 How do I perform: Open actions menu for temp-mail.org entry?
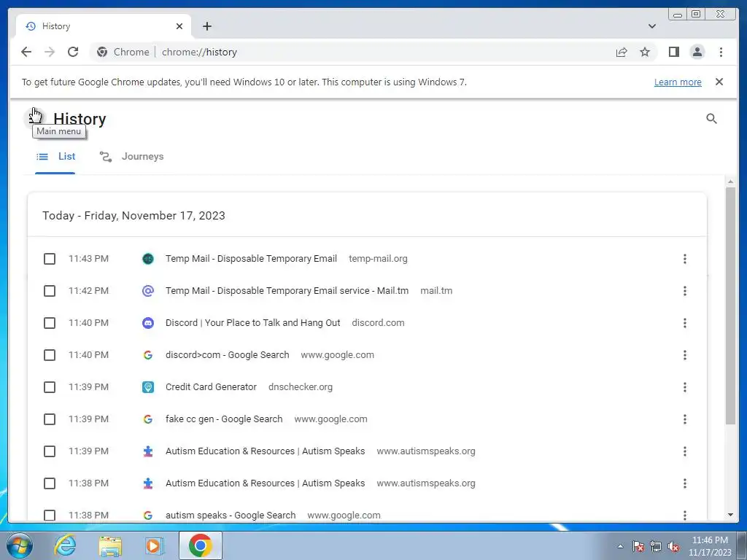[684, 259]
